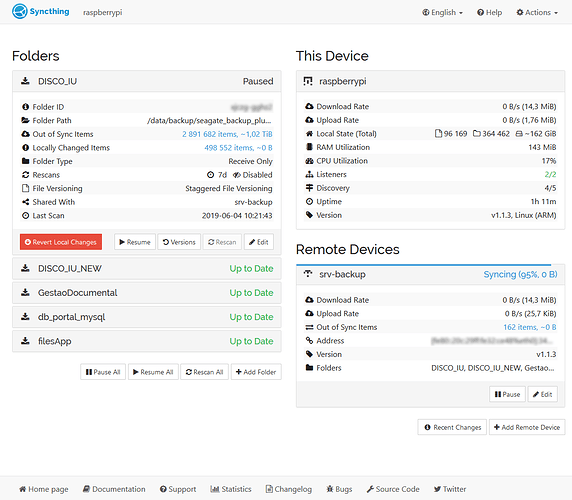Click the DISCO_IU download folder icon
The height and width of the screenshot is (500, 572).
[25, 81]
